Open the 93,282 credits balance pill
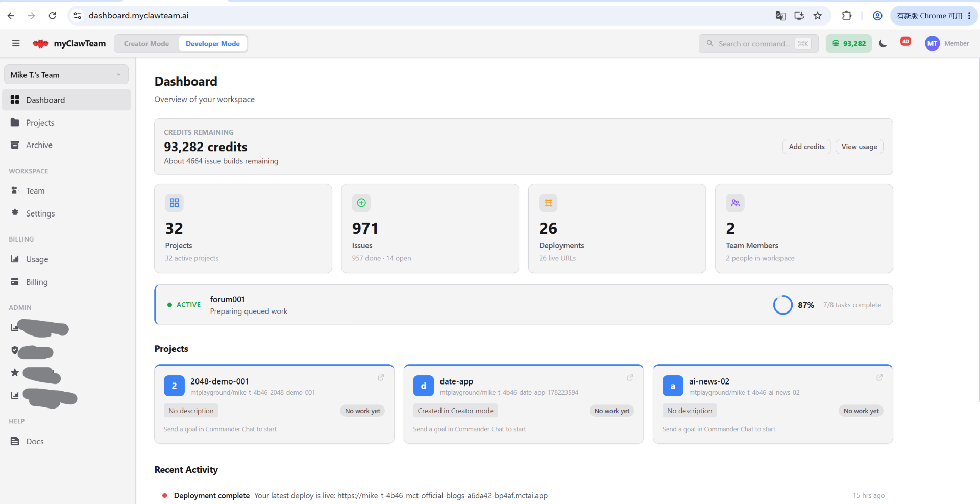 (849, 43)
